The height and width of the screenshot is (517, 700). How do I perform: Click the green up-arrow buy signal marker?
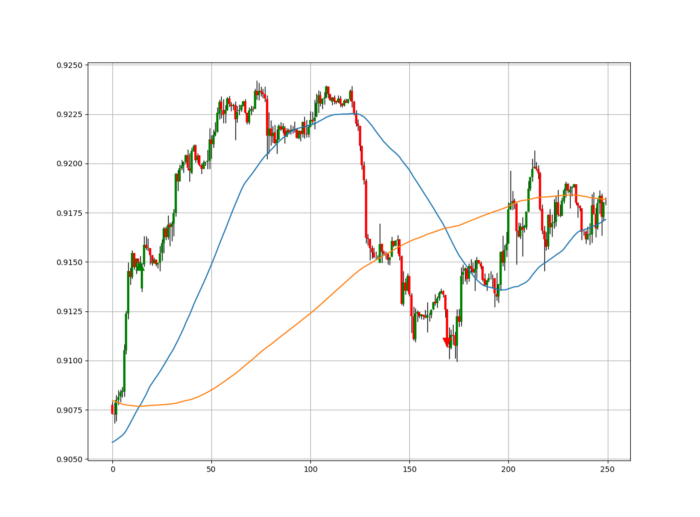140,267
